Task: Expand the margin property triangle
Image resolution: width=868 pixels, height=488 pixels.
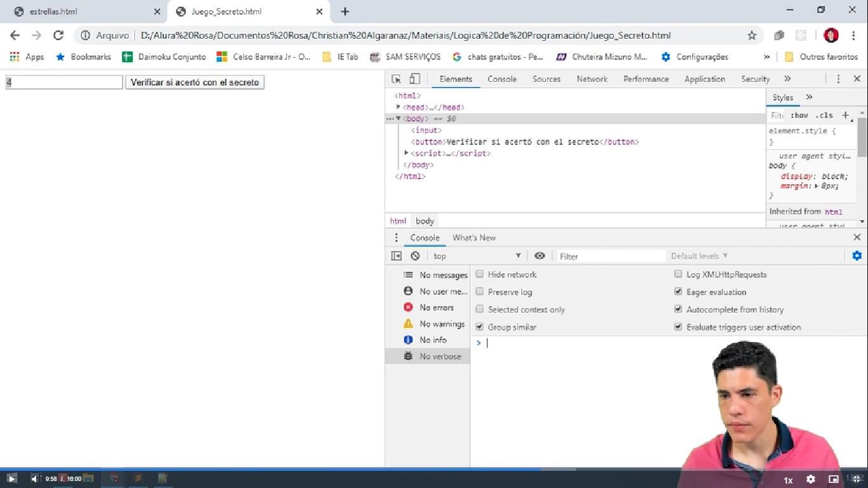Action: pyautogui.click(x=817, y=186)
